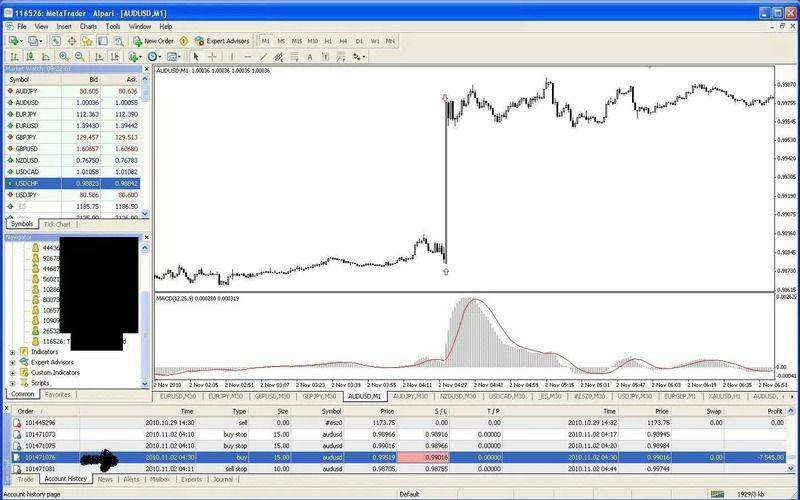Image resolution: width=800 pixels, height=500 pixels.
Task: Choose the arrow cursor tool
Action: pyautogui.click(x=196, y=57)
